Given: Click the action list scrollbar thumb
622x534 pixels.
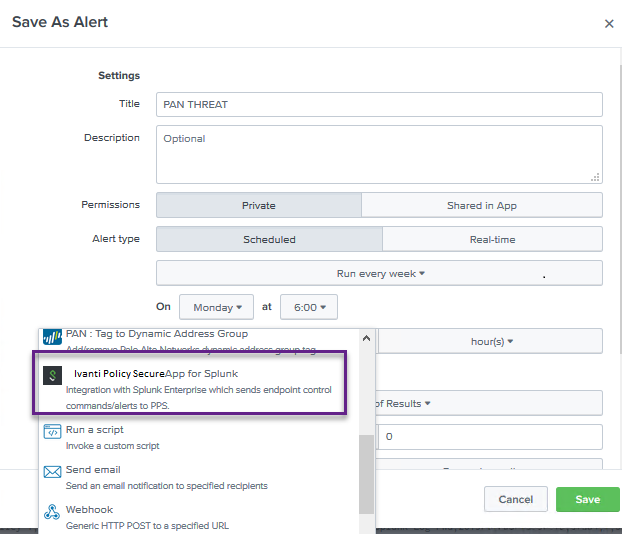Looking at the screenshot, I should click(367, 474).
